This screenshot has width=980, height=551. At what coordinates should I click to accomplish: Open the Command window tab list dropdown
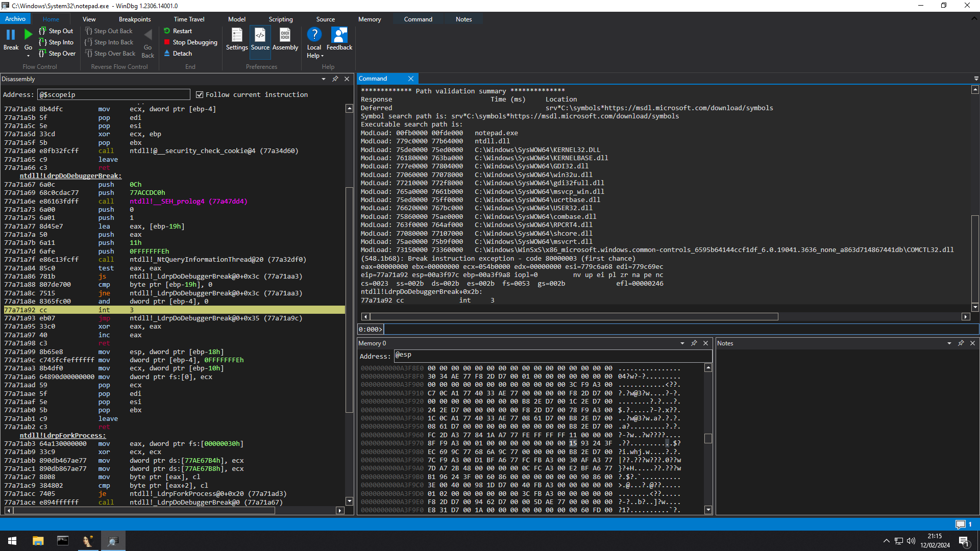(976, 79)
